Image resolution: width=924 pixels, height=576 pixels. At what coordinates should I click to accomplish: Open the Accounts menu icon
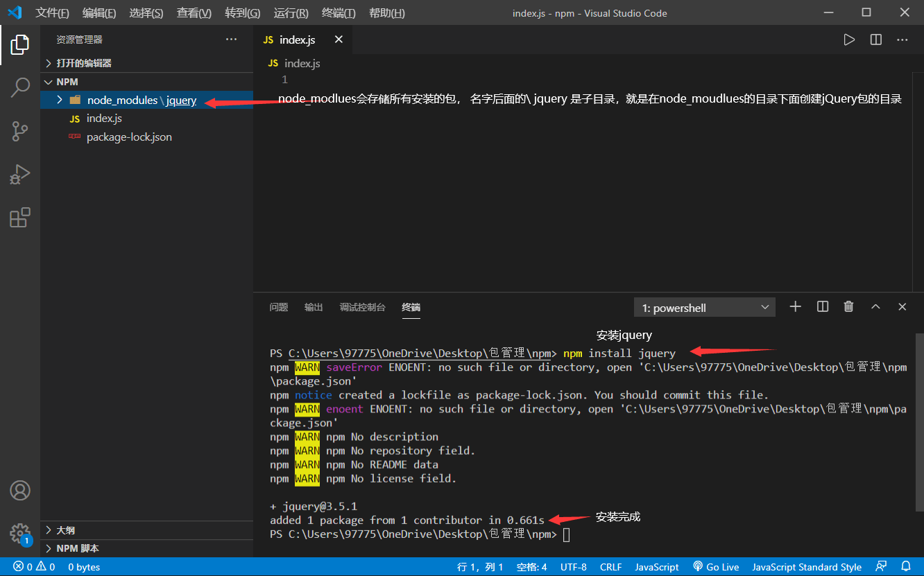click(19, 491)
